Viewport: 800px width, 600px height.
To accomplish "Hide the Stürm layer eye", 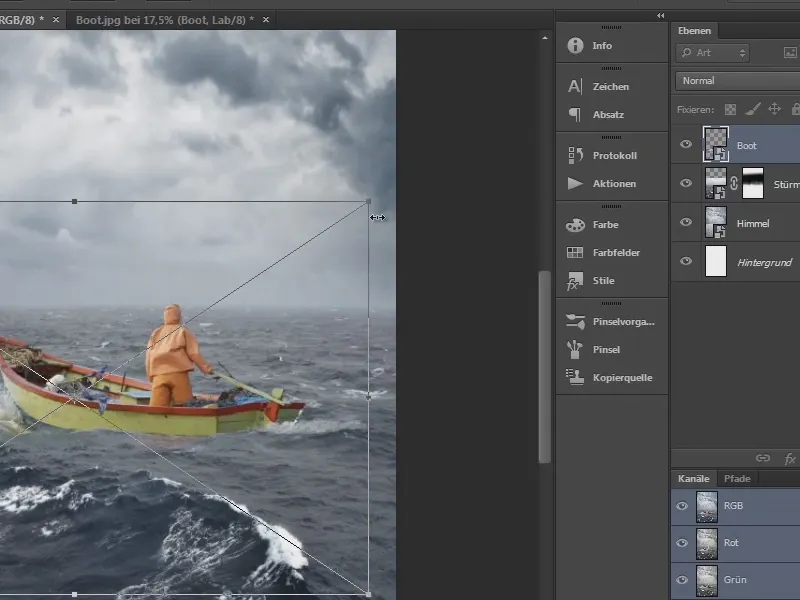I will click(686, 183).
